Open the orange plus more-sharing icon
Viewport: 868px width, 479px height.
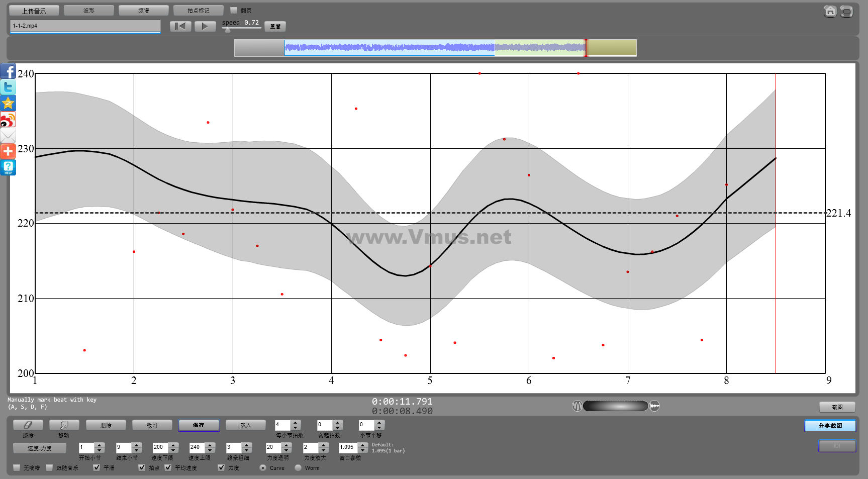click(x=8, y=151)
